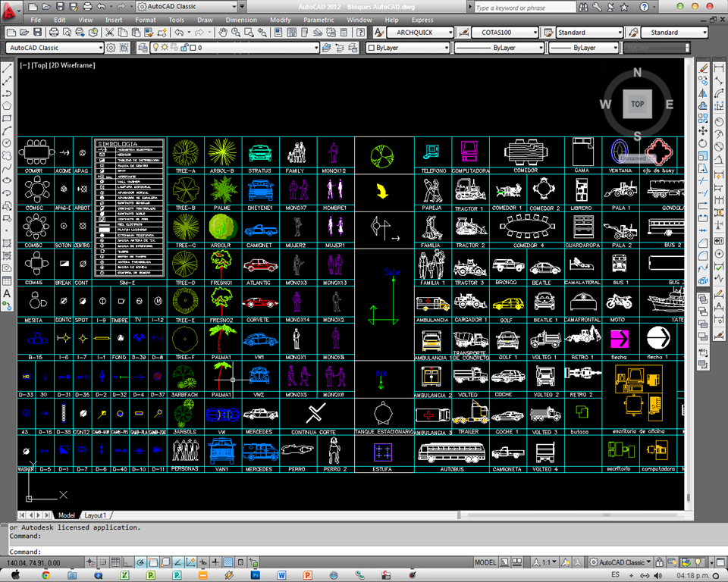This screenshot has height=582, width=728.
Task: Open the ByLayer linetype dropdown
Action: click(x=499, y=47)
